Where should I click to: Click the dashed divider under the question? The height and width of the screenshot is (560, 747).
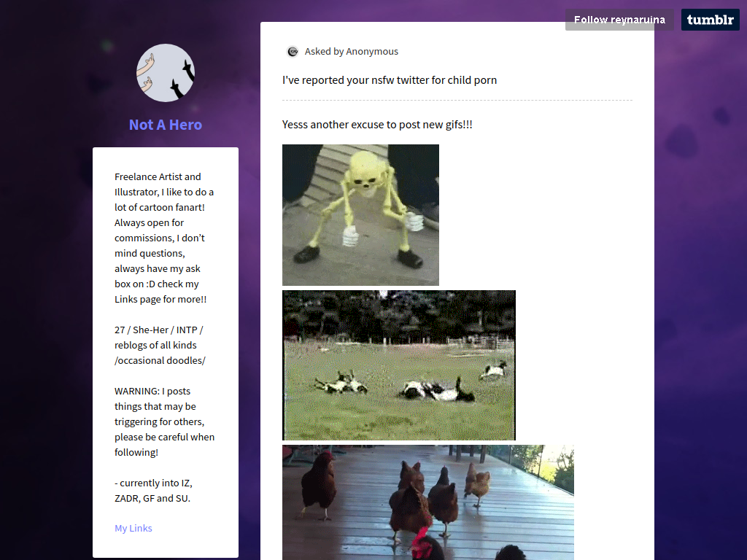(x=457, y=101)
